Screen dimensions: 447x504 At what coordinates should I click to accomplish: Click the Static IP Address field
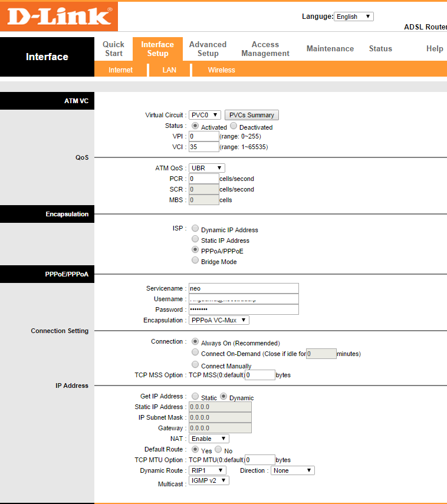click(x=220, y=407)
